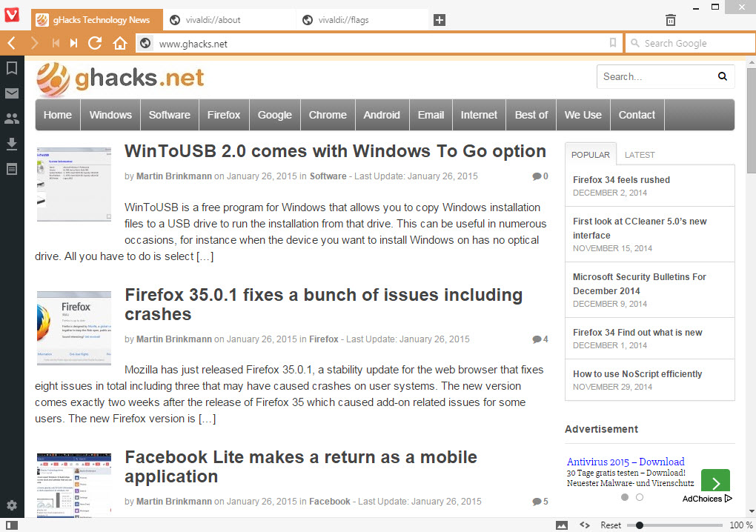Viewport: 756px width, 532px height.
Task: Open the Contacts panel in the sidebar
Action: point(12,118)
